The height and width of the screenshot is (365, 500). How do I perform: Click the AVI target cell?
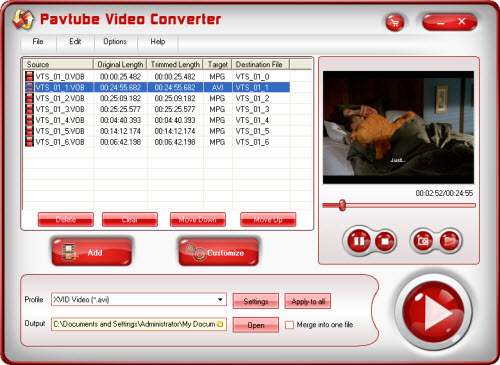point(218,87)
